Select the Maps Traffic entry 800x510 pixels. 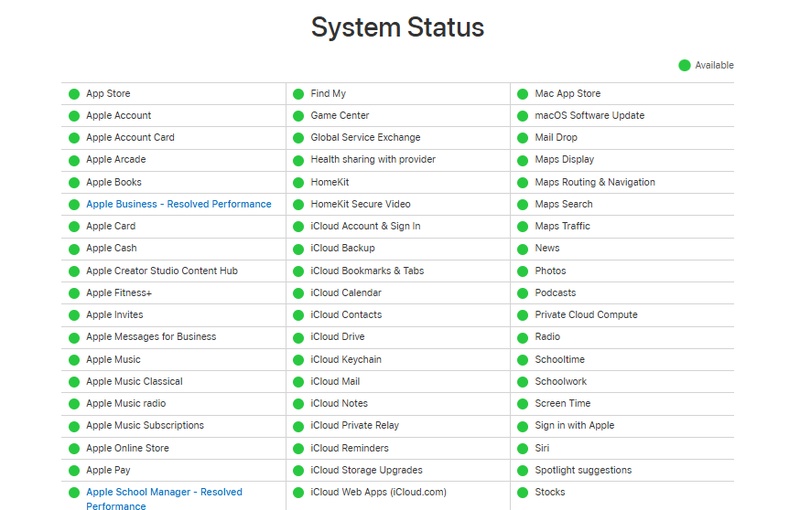[562, 226]
